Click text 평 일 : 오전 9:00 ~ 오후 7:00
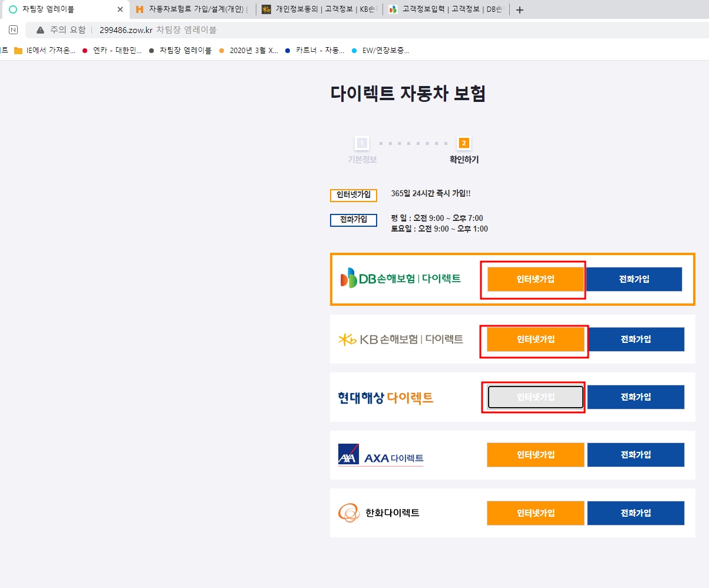The image size is (709, 588). pyautogui.click(x=437, y=218)
